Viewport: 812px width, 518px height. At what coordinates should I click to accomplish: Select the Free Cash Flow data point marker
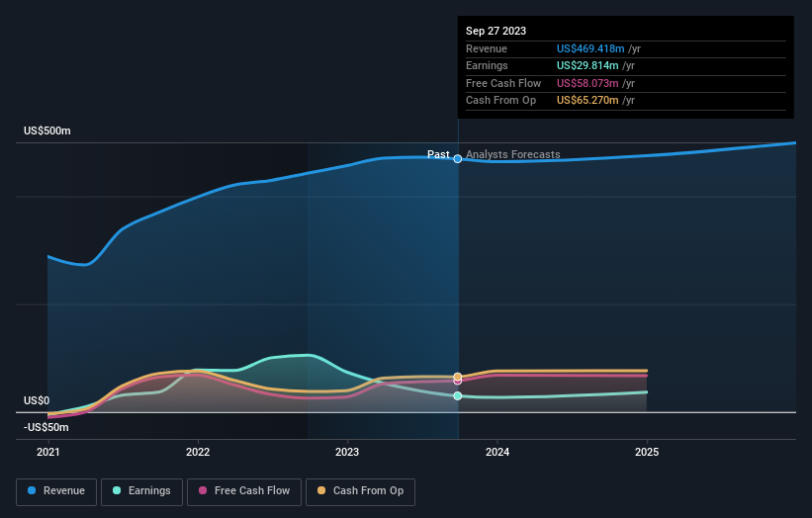[x=458, y=382]
